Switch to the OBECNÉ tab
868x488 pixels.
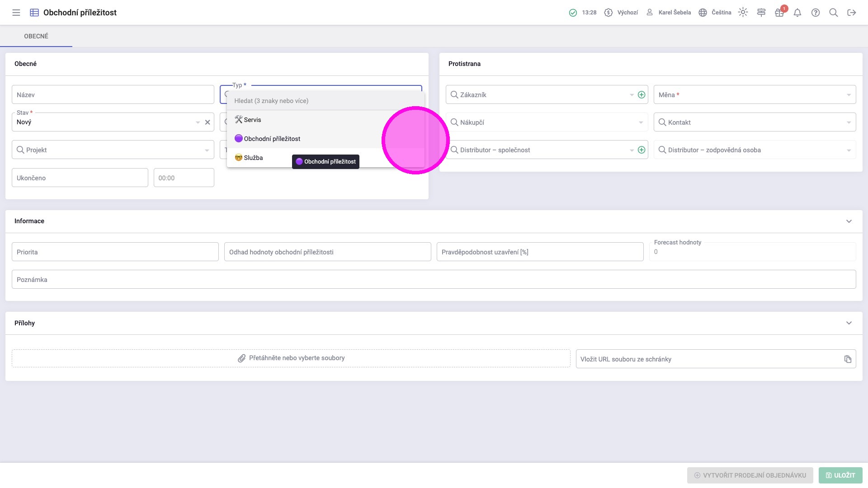[36, 36]
